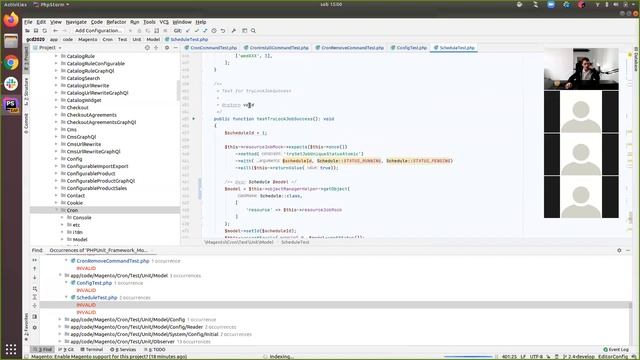Viewport: 640px width, 360px height.
Task: Switch to the CronRemoveCommandTest.php tab
Action: (350, 48)
